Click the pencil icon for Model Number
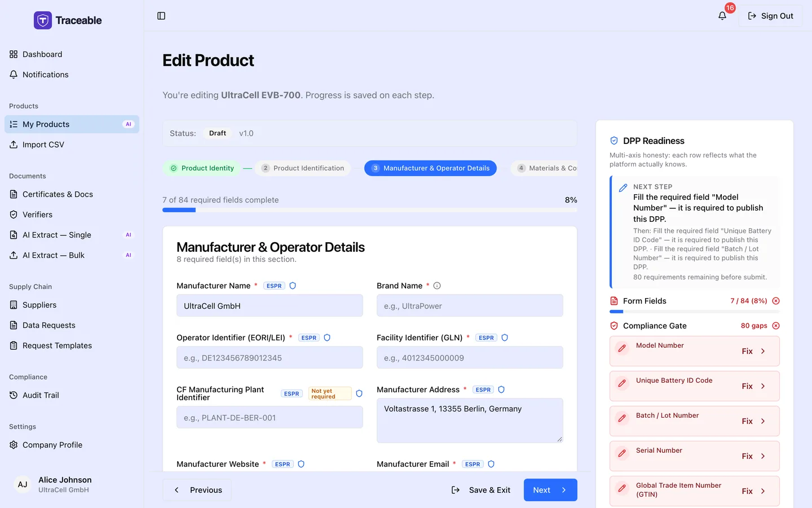 622,348
